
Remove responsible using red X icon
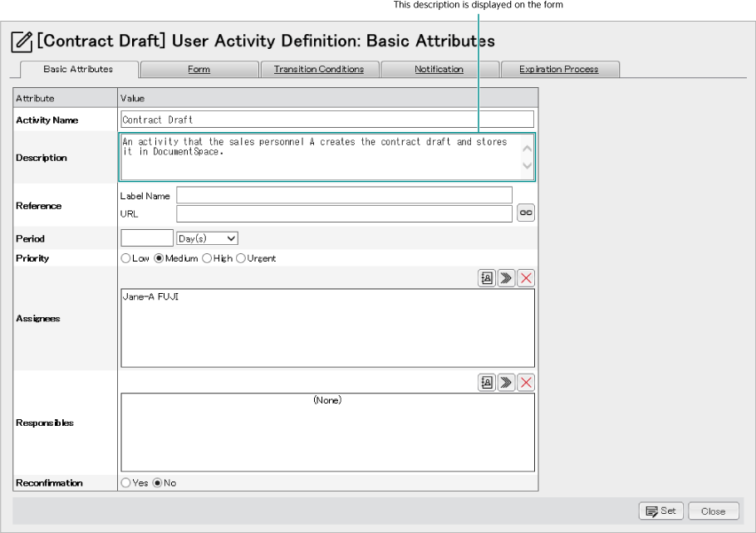pos(526,383)
